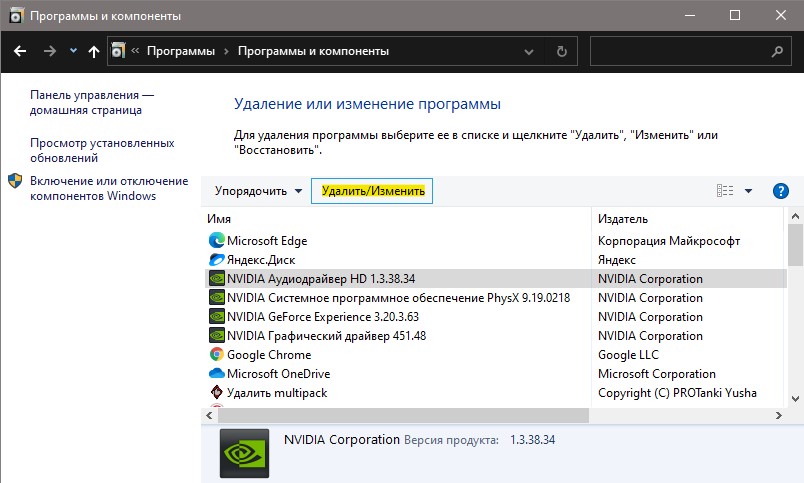The height and width of the screenshot is (483, 804).
Task: Select NVIDIA Графический драйвер icon
Action: tap(217, 335)
